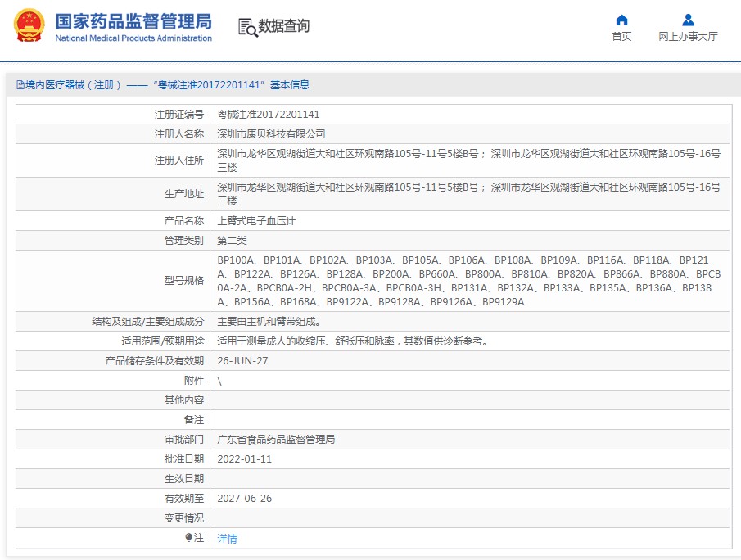Click the person icon above 网上办事大厅
This screenshot has height=560, width=741.
pos(688,20)
